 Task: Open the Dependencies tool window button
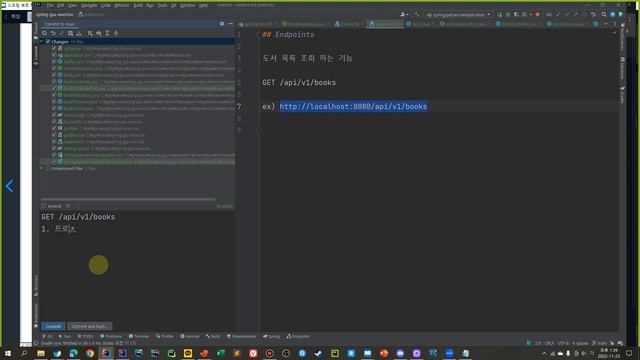pyautogui.click(x=241, y=336)
